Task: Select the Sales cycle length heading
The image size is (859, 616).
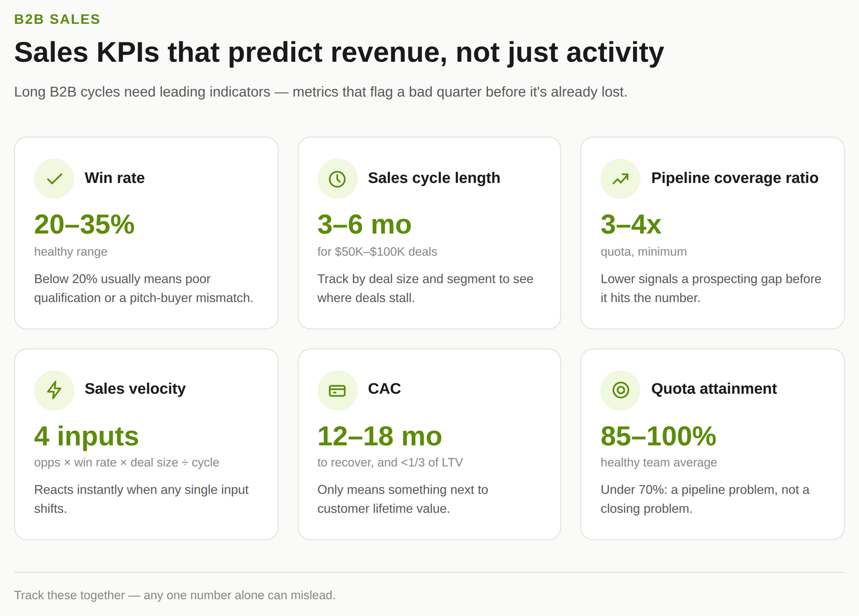Action: point(434,178)
